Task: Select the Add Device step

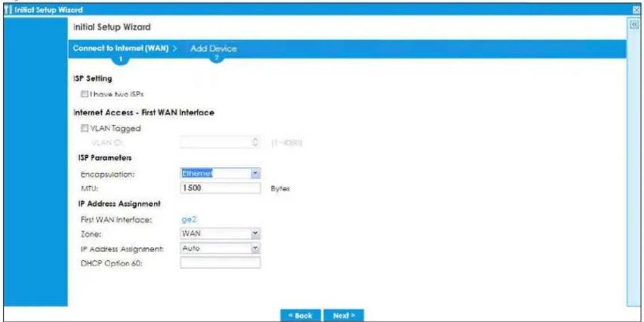Action: coord(213,48)
